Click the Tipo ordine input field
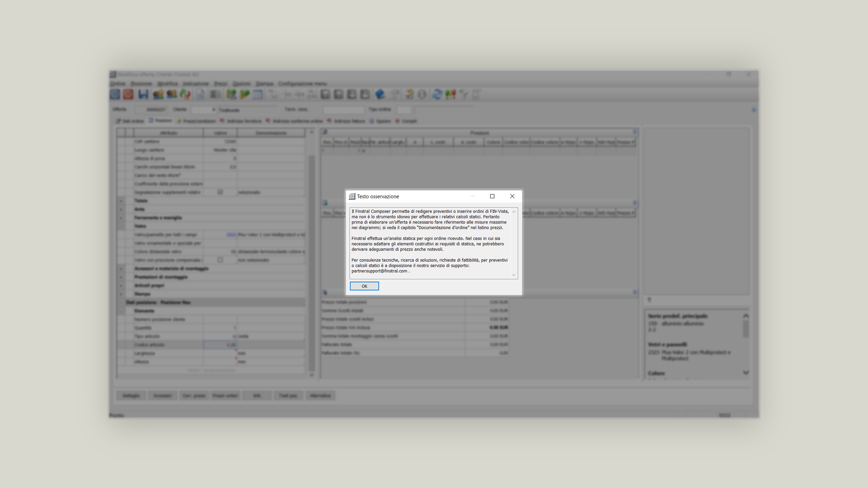The width and height of the screenshot is (868, 488). point(404,110)
